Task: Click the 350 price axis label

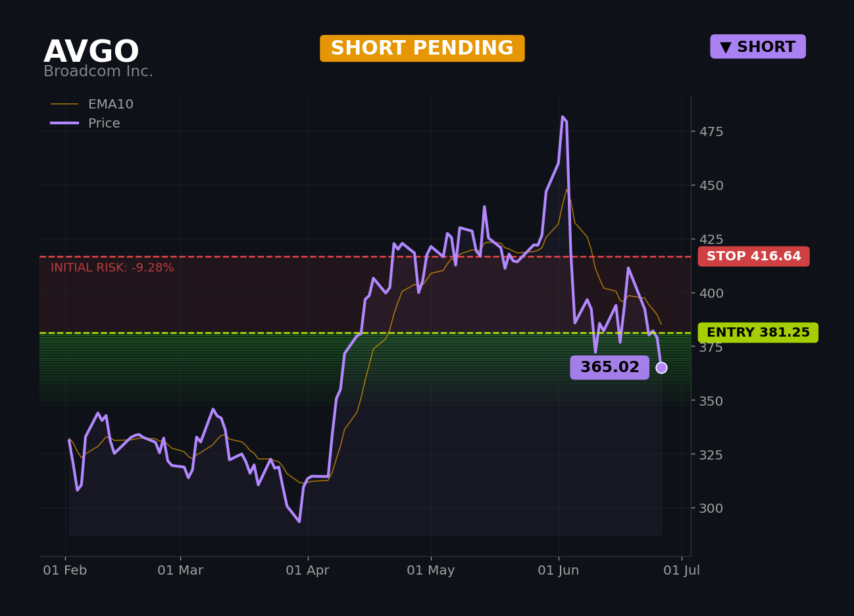Action: tap(711, 401)
